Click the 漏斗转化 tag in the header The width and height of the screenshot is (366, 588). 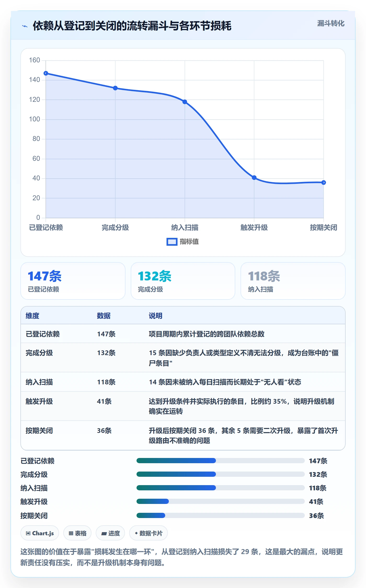331,23
